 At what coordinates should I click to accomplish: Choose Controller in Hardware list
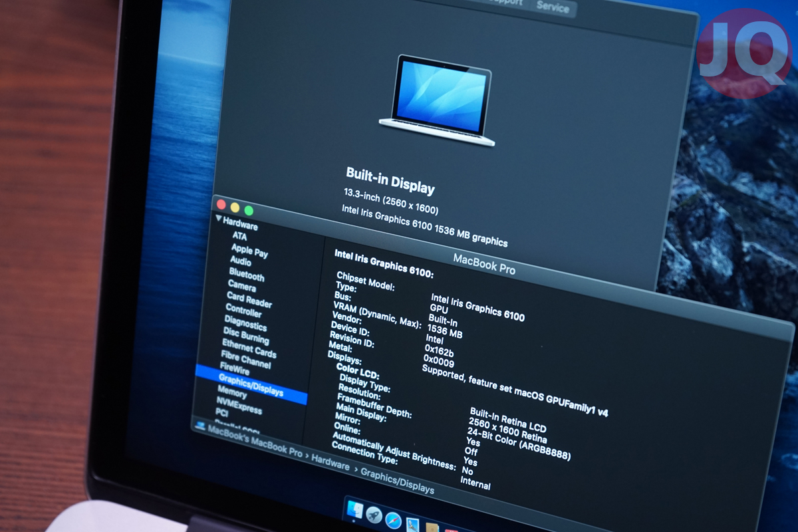pos(243,310)
